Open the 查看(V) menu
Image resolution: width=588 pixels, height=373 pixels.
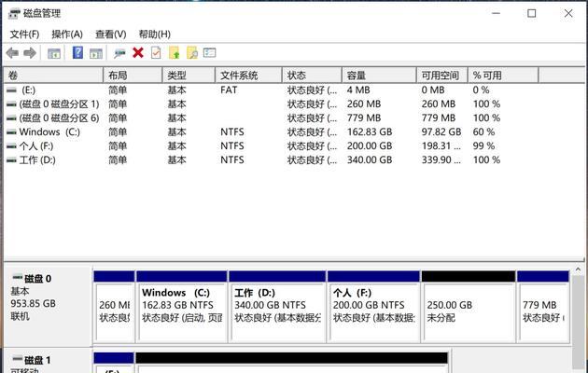click(x=111, y=35)
